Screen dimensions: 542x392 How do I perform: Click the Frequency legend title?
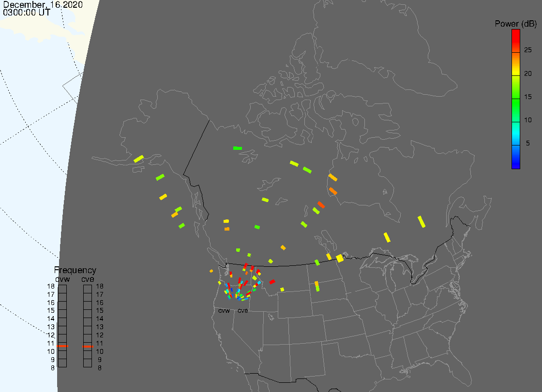75,270
